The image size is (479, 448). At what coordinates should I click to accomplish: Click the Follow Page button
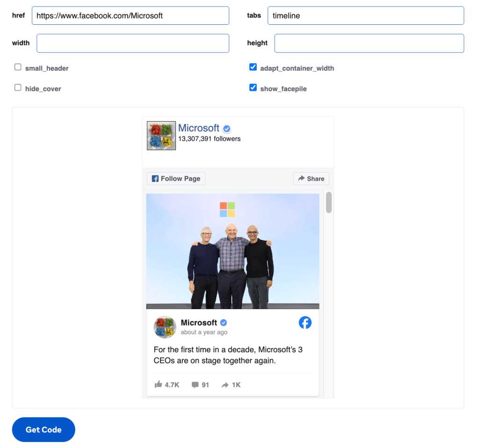pos(176,179)
